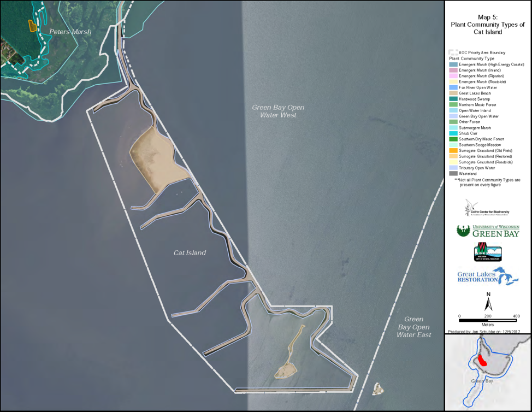Click the Emergent Marsh (Riparian) color swatch
This screenshot has height=412, width=532.
453,76
